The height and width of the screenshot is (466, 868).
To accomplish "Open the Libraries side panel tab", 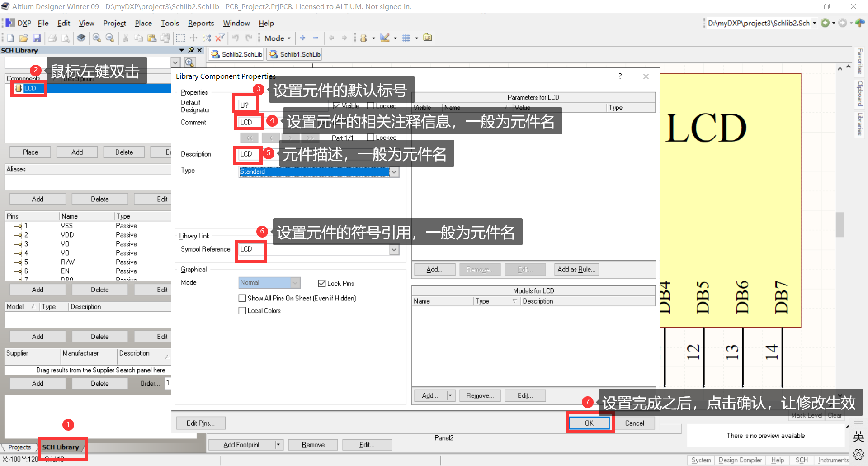I will tap(860, 124).
